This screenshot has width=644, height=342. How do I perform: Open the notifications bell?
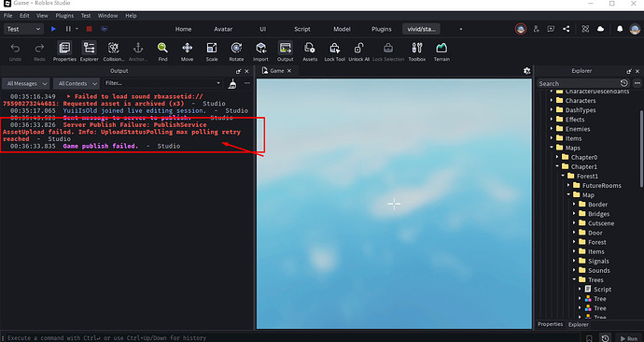tap(620, 29)
